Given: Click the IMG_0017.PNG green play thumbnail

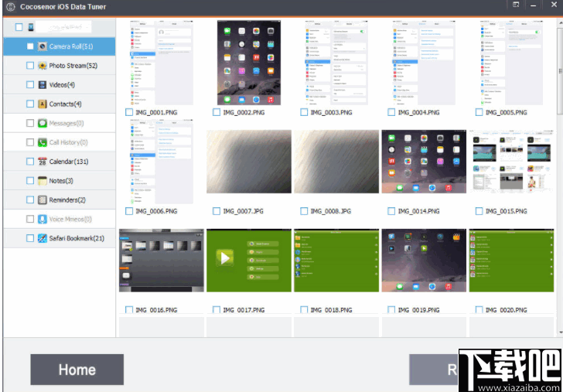Looking at the screenshot, I should (249, 261).
